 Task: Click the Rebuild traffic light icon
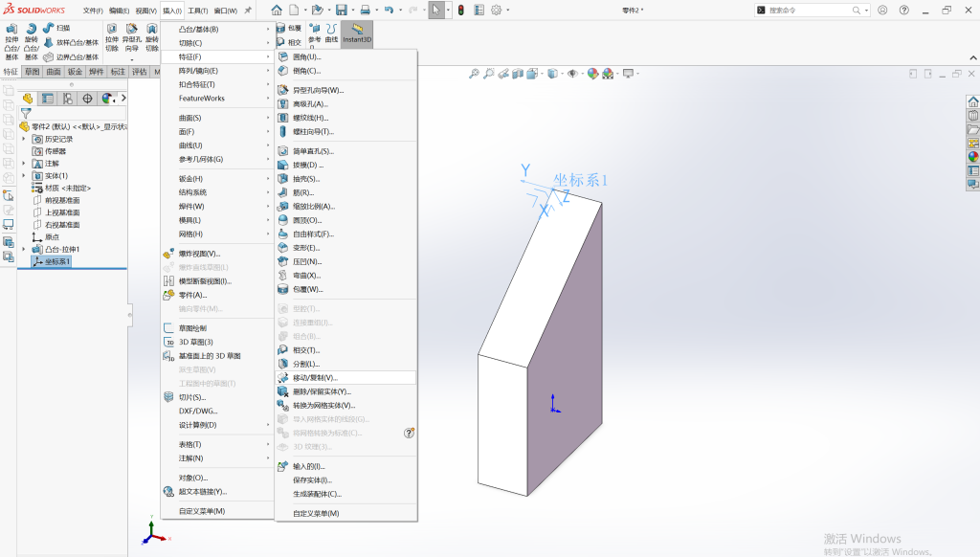tap(460, 10)
